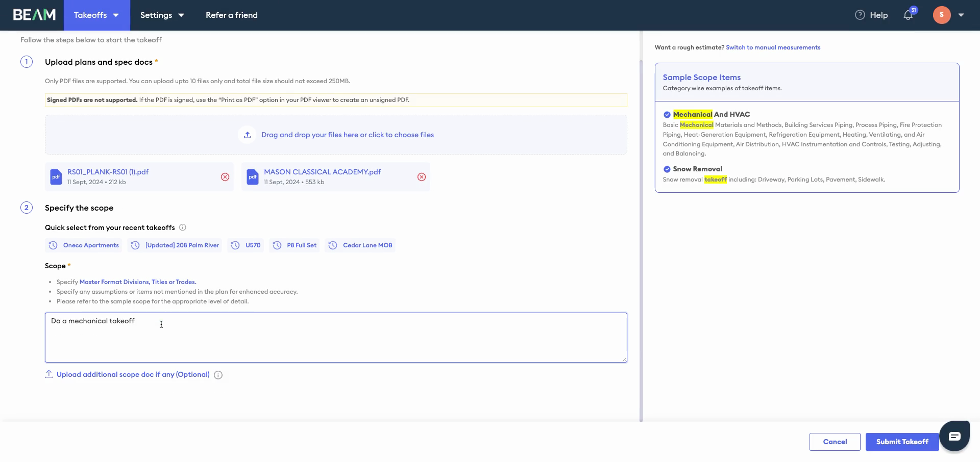The height and width of the screenshot is (462, 980).
Task: Click history icon on P8 Full Set chip
Action: pos(277,245)
